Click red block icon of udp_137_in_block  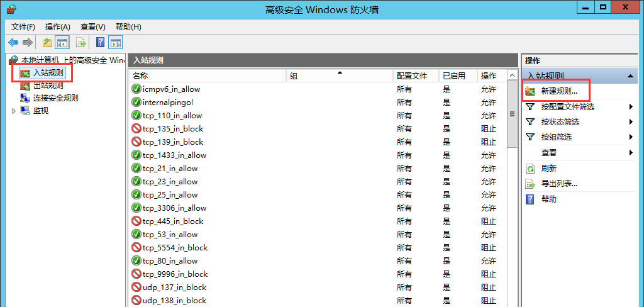pyautogui.click(x=136, y=287)
